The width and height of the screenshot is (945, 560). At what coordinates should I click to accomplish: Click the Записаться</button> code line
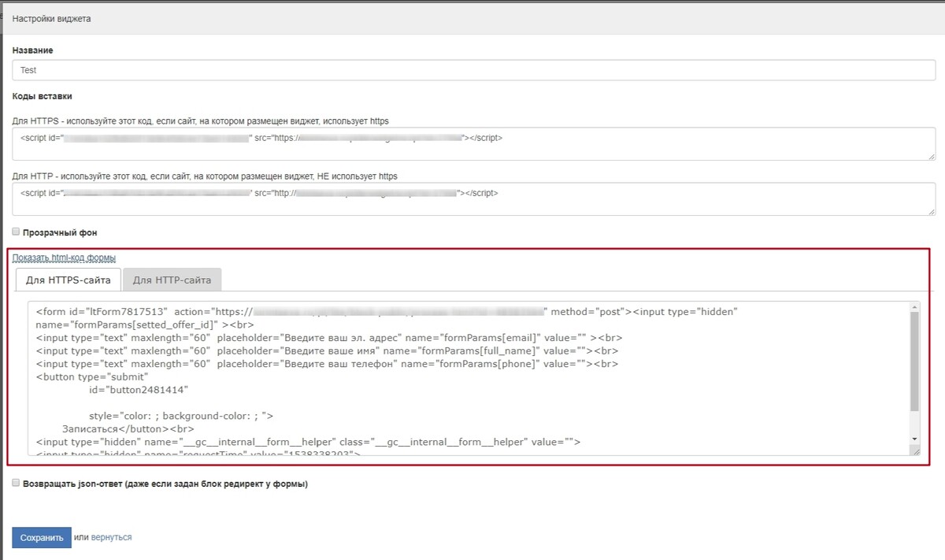pos(129,429)
